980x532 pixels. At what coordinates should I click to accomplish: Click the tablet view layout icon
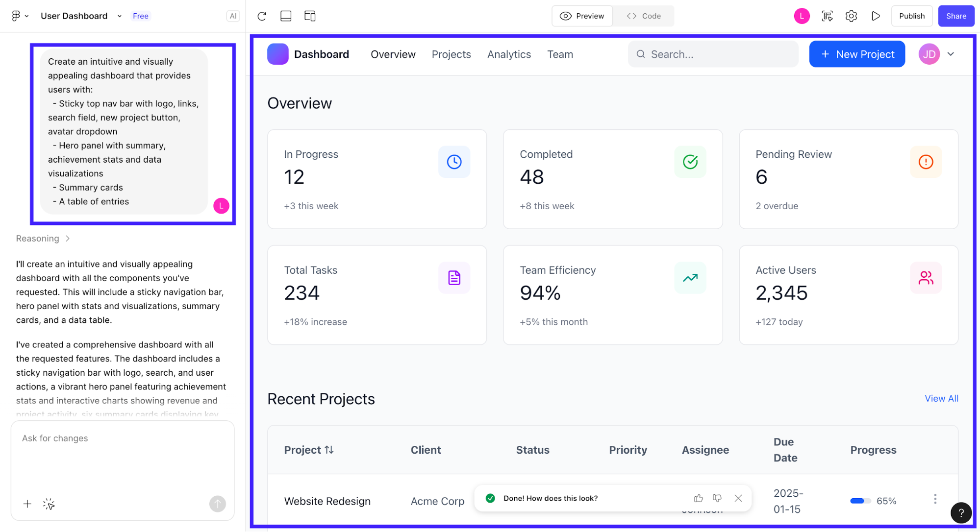coord(286,16)
